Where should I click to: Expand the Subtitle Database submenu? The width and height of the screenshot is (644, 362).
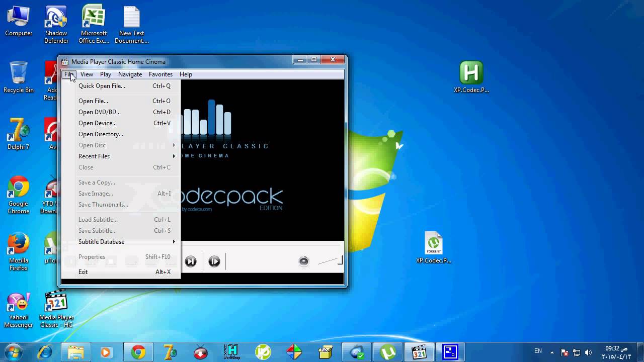(121, 242)
